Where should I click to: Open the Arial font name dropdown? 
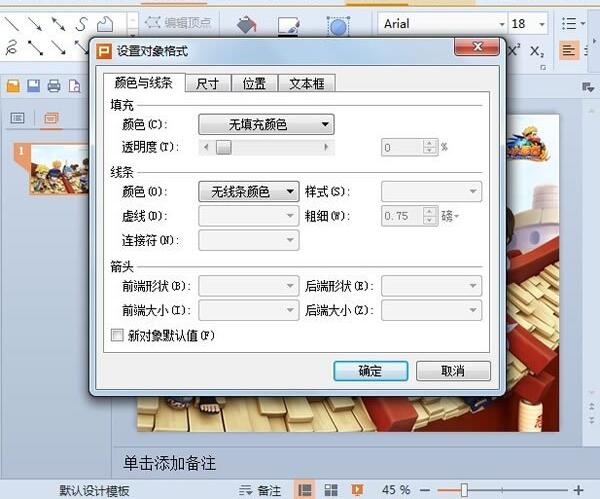(502, 24)
